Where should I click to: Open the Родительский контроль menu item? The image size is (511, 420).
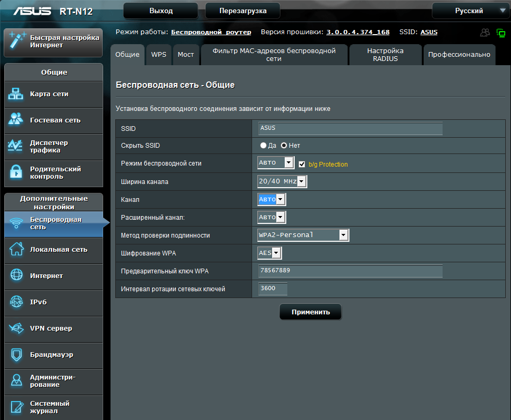pyautogui.click(x=54, y=173)
